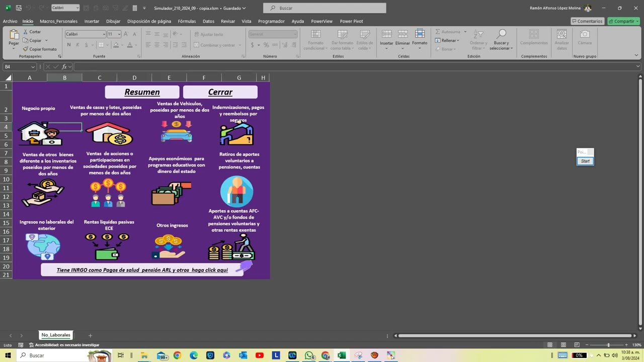Open the hands exchanging money icon
Viewport: 644px width, 362px height.
coord(43,193)
